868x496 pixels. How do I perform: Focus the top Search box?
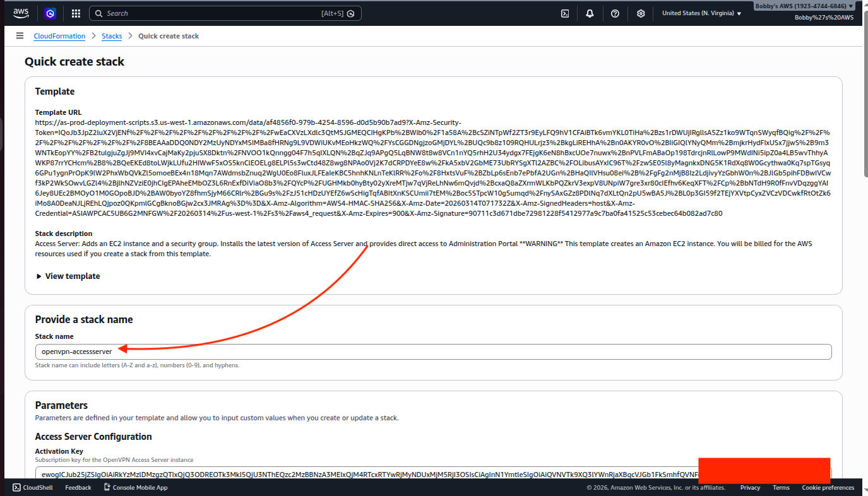tap(211, 13)
